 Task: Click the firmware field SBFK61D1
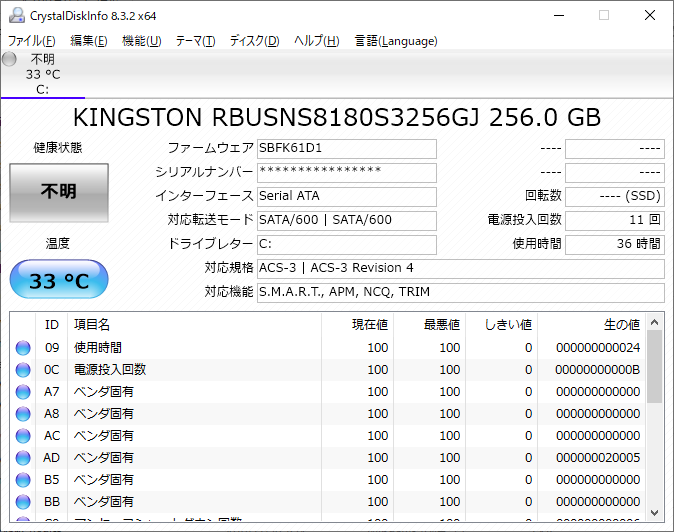347,149
